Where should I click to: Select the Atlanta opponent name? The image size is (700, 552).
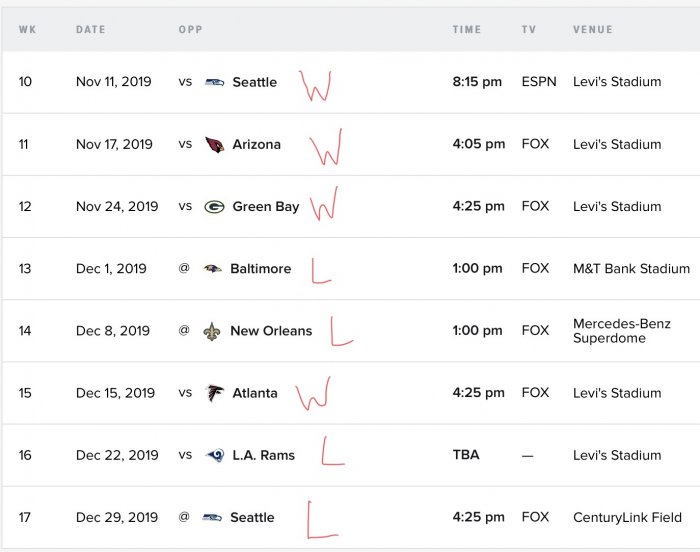[255, 393]
